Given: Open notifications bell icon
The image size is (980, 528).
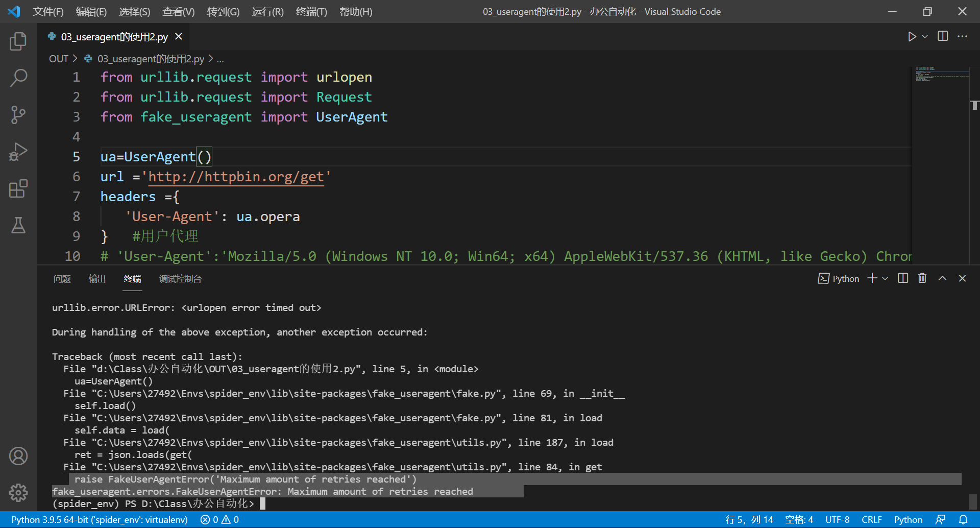Looking at the screenshot, I should (963, 520).
